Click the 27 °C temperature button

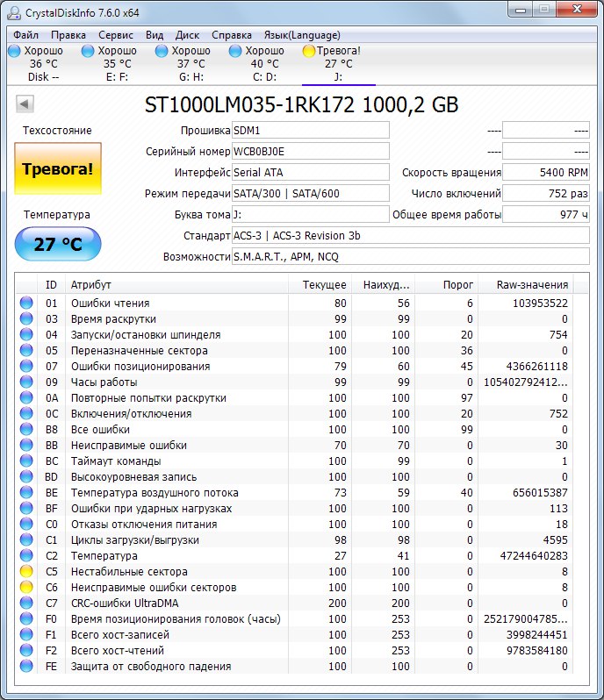point(58,244)
